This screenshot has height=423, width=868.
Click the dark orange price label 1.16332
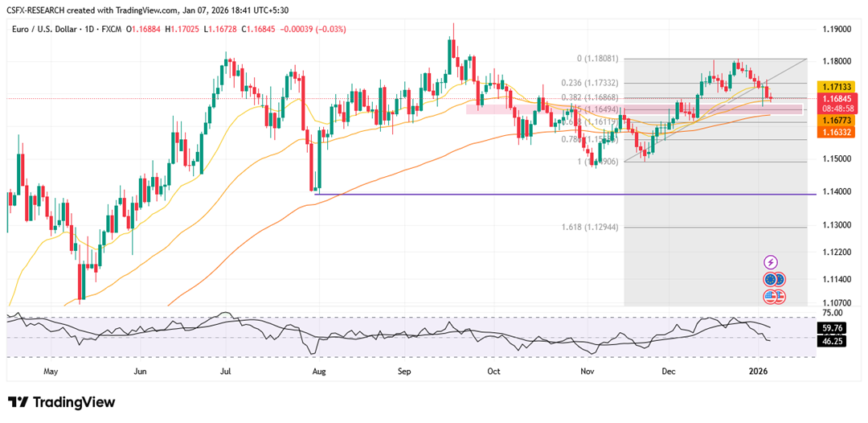click(833, 131)
